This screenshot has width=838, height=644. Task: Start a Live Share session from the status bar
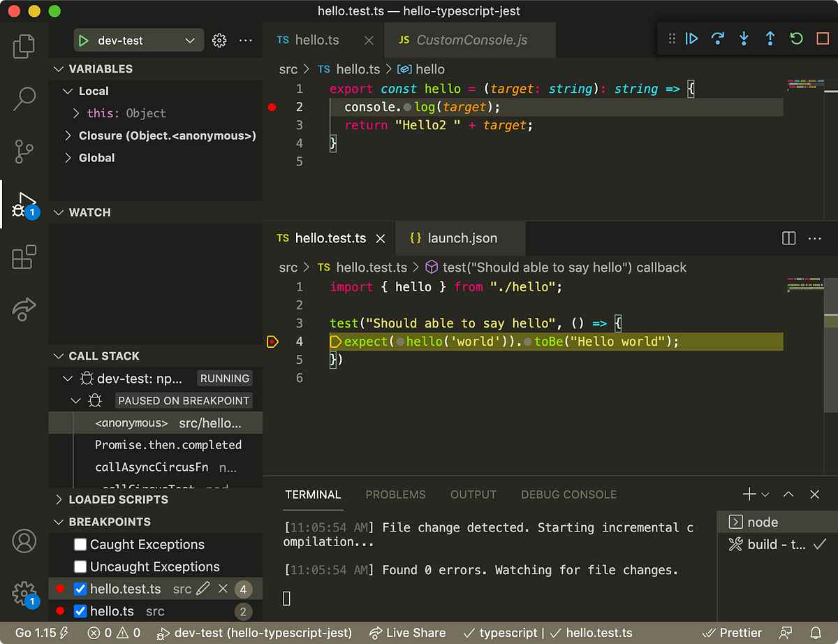coord(408,633)
